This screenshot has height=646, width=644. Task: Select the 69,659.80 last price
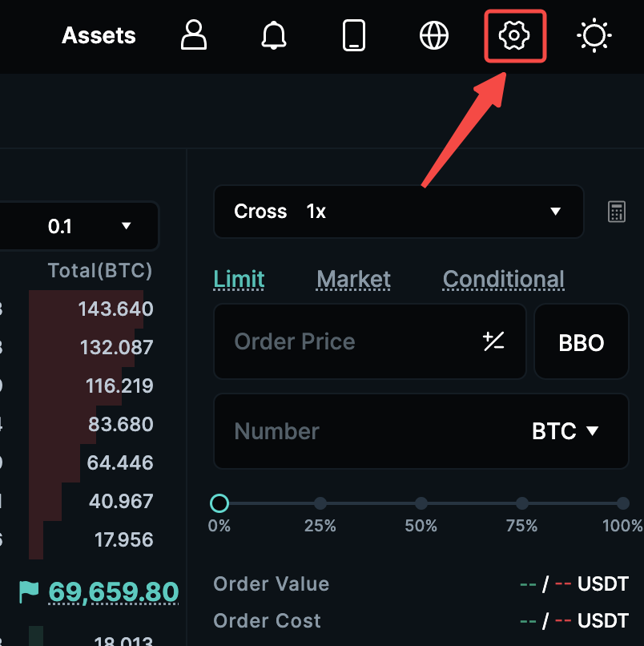click(x=113, y=591)
